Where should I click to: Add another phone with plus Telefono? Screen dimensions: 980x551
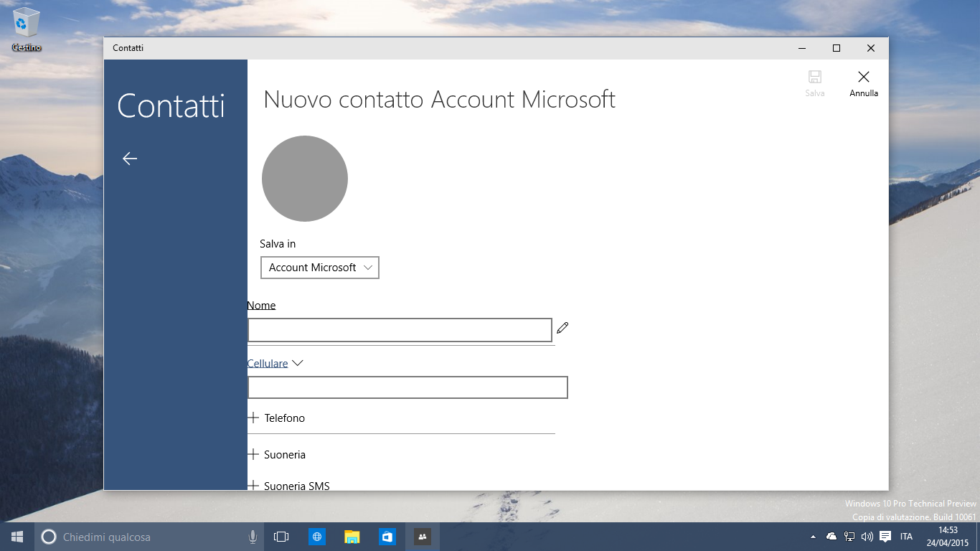277,418
